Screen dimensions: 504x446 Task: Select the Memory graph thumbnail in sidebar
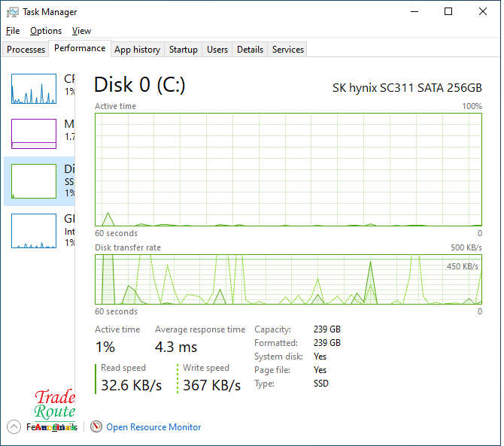(x=34, y=134)
